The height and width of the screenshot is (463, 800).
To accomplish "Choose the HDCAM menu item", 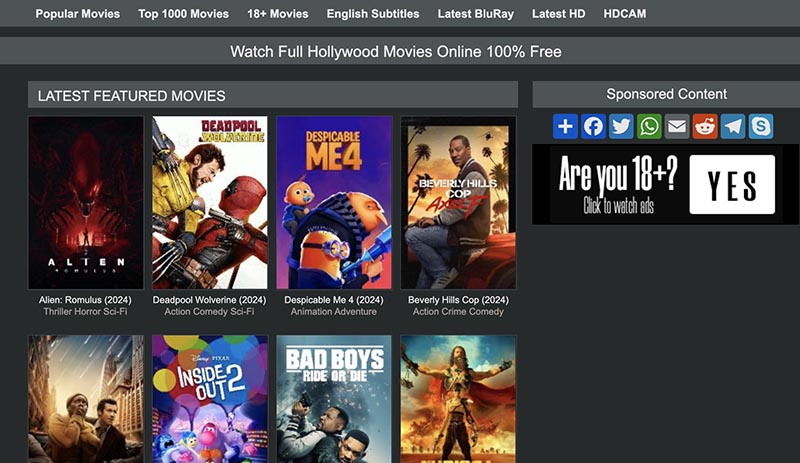I will pos(625,14).
